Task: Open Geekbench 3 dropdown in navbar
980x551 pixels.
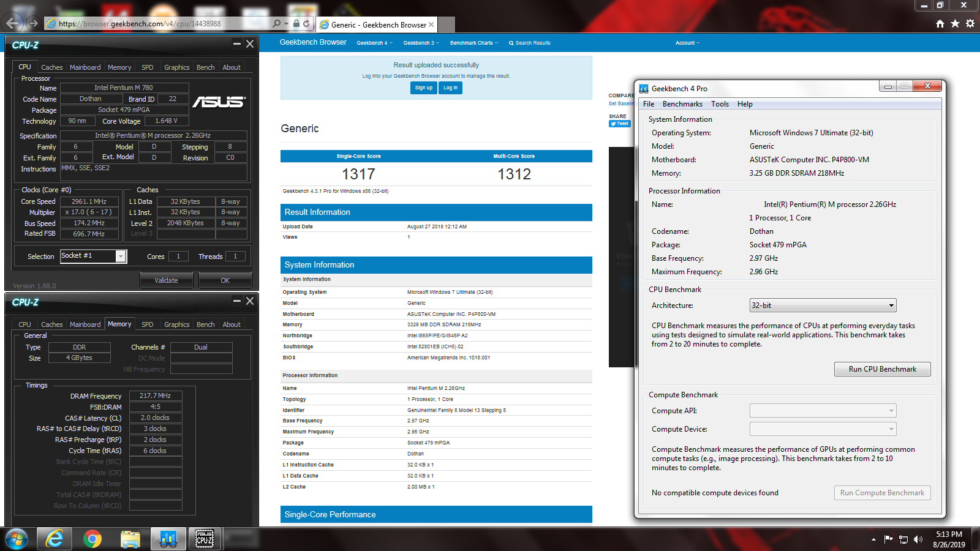Action: (x=421, y=43)
